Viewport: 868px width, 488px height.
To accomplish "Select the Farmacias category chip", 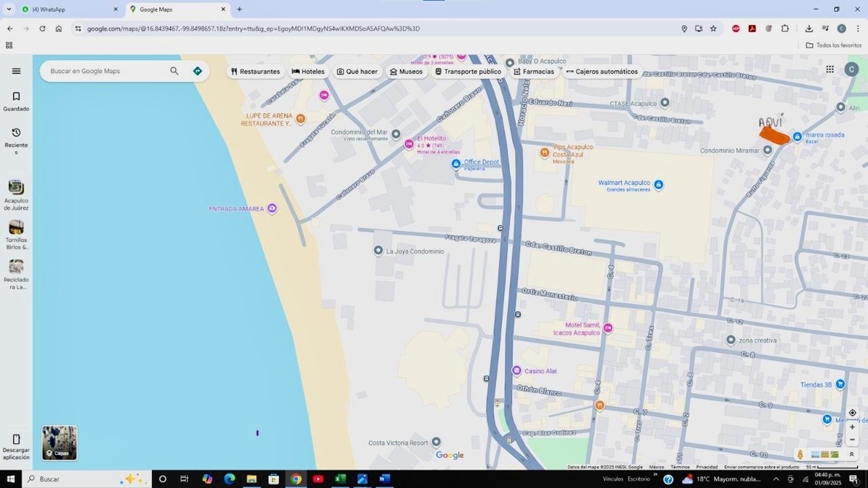I will pyautogui.click(x=534, y=72).
